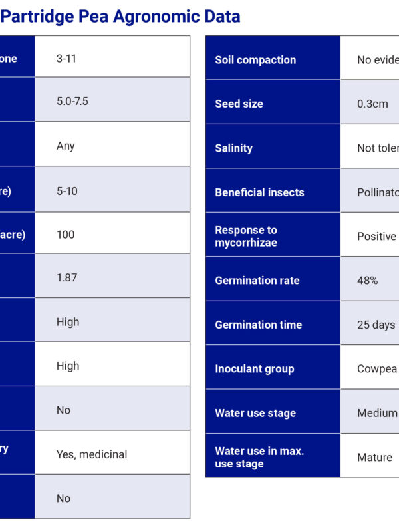
Task: Click the Water use stage label
Action: click(x=255, y=413)
